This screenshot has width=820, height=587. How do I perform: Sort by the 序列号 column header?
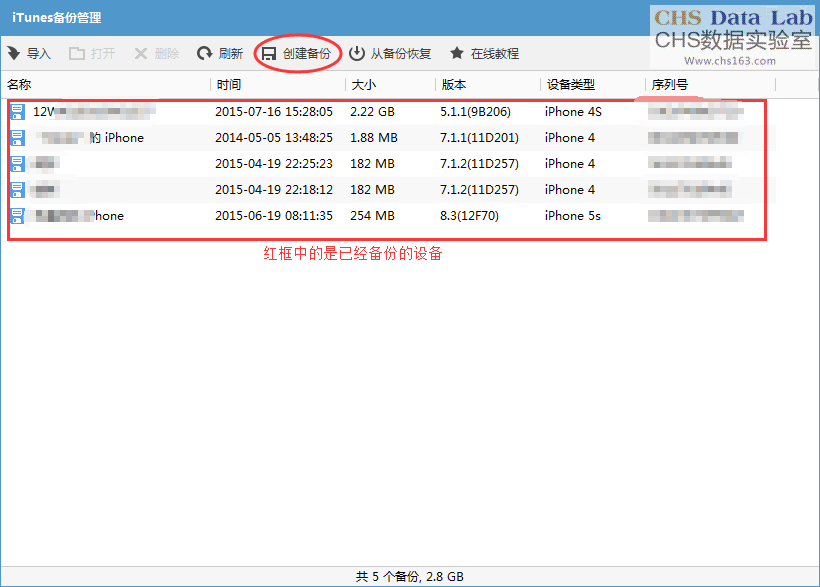coord(669,84)
